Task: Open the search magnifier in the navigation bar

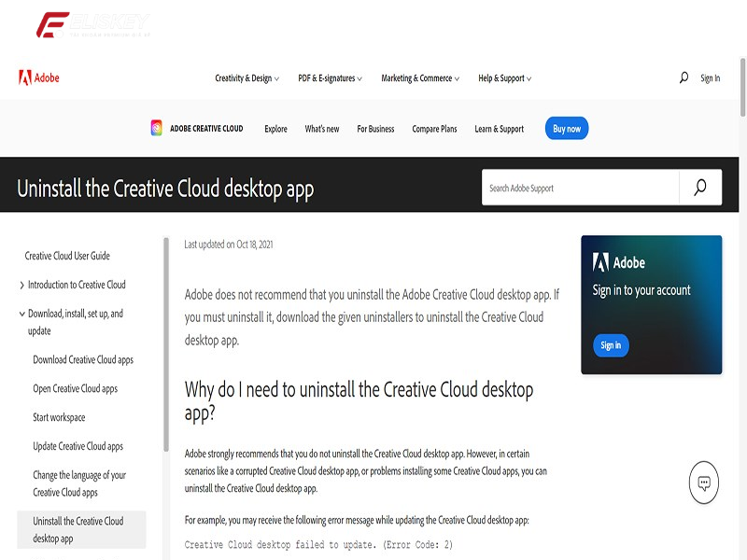Action: coord(683,78)
